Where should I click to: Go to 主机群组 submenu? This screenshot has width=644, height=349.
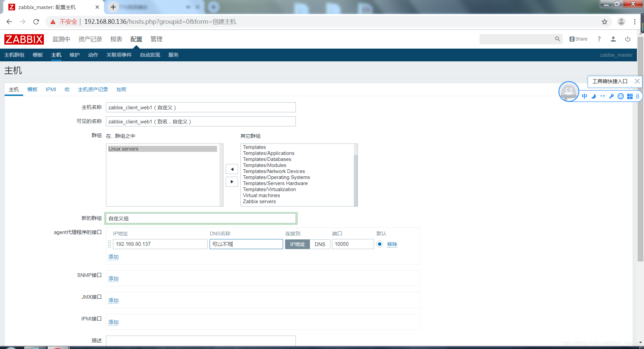coord(14,55)
